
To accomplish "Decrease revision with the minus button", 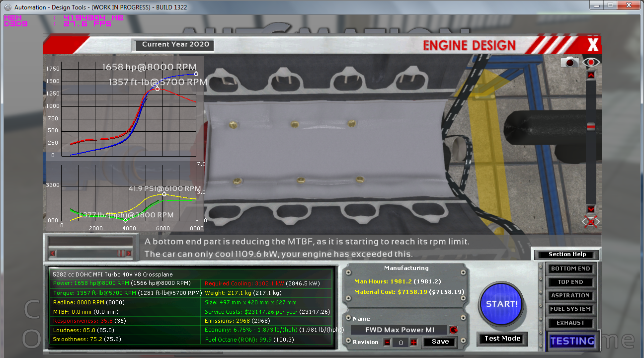I will pos(387,342).
